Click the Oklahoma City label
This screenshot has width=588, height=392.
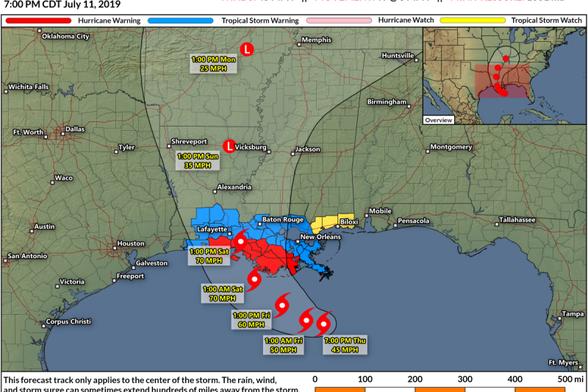click(65, 36)
